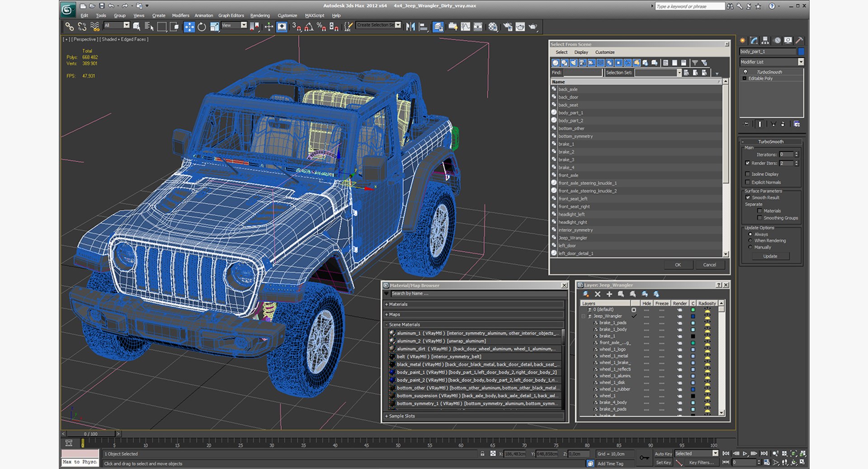Open Select by Name tool in main toolbar

coord(149,27)
